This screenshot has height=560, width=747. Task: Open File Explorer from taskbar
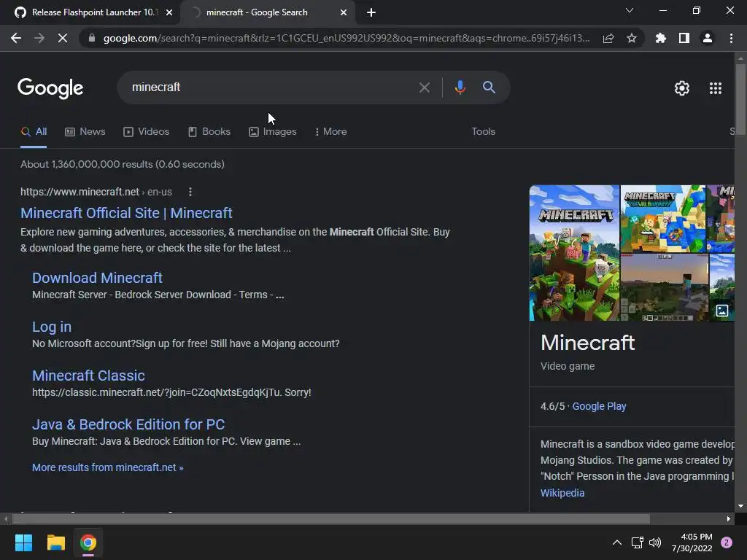pyautogui.click(x=55, y=542)
